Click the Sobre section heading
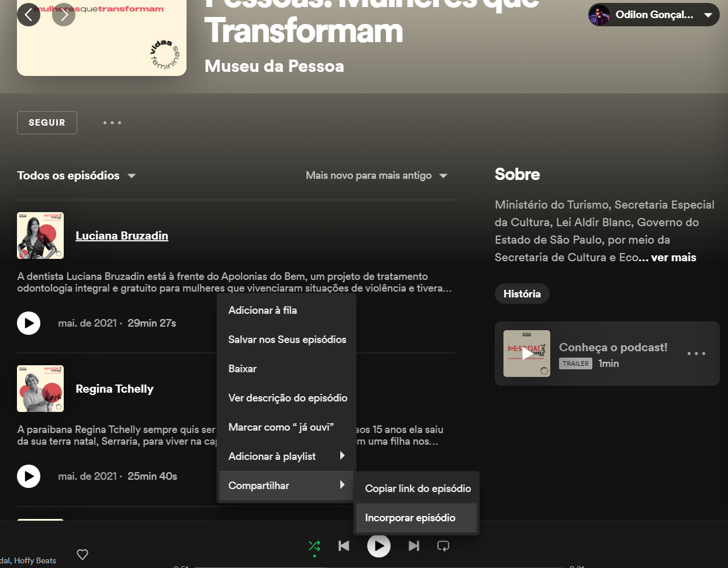Screen dimensions: 728x568 (x=517, y=174)
